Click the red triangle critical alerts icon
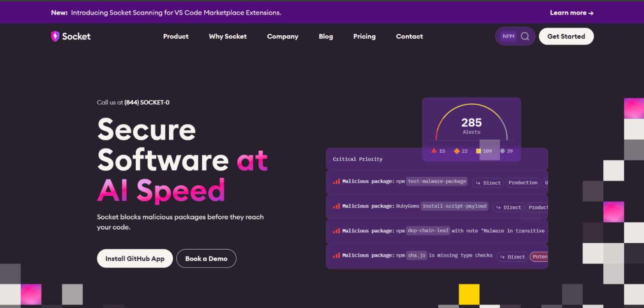The image size is (644, 308). click(434, 151)
